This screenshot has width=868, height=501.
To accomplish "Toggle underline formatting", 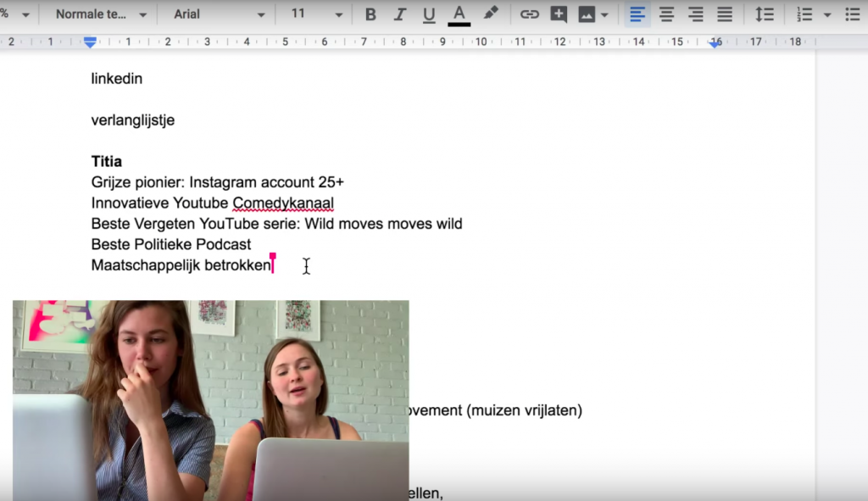I will (x=429, y=14).
